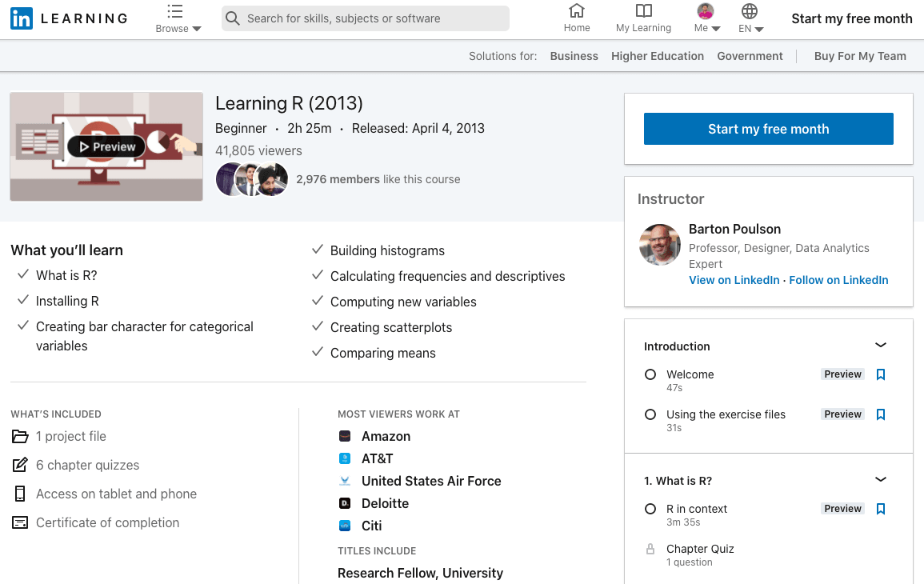Screen dimensions: 924x584
Task: Collapse the Introduction section
Action: point(880,346)
